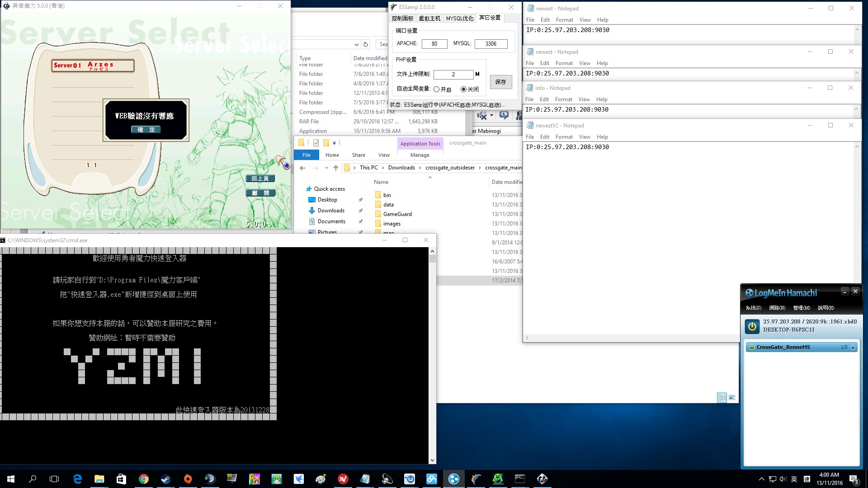The width and height of the screenshot is (868, 488).
Task: Open the Share tab in Explorer ribbon
Action: 359,155
